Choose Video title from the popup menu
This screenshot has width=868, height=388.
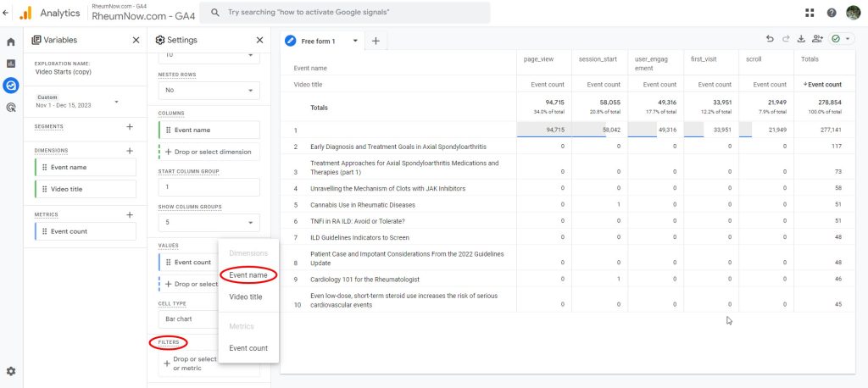tap(246, 297)
